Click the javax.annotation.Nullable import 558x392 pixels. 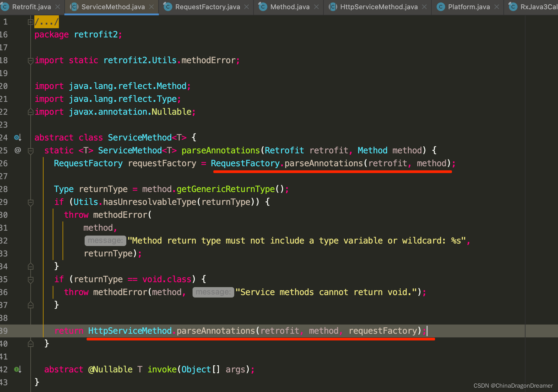pos(115,112)
